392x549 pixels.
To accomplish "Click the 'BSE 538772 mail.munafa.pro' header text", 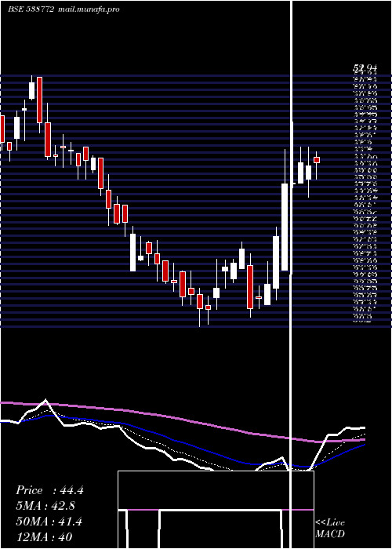I will click(64, 9).
